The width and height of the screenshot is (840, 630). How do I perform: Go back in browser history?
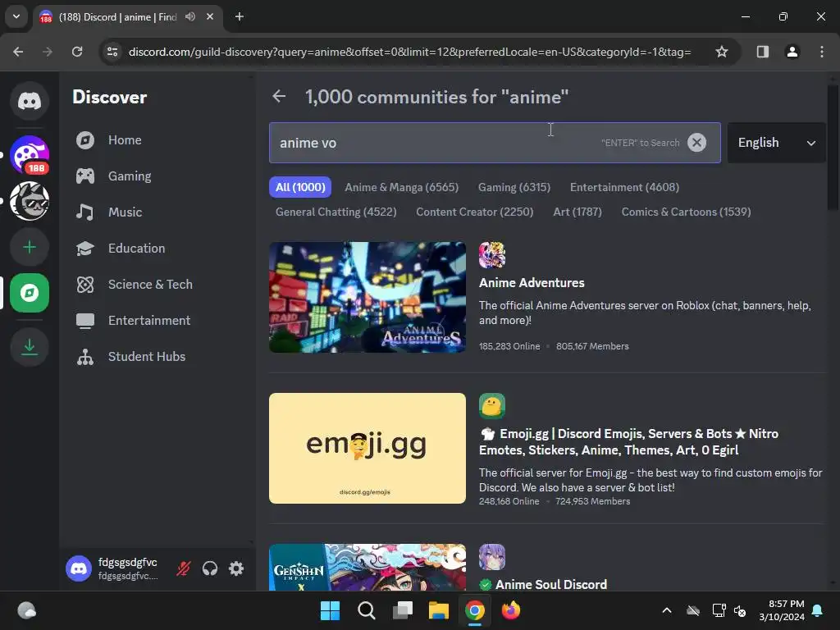pos(18,52)
